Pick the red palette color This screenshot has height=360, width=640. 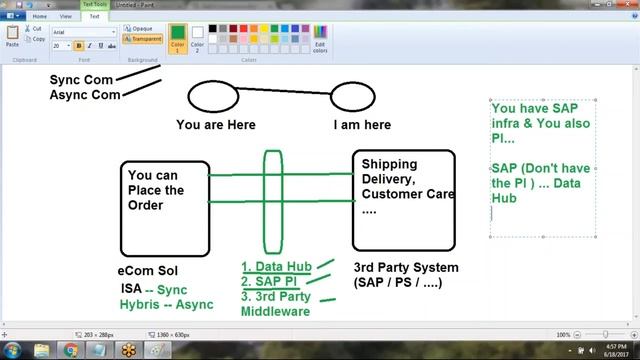point(244,29)
